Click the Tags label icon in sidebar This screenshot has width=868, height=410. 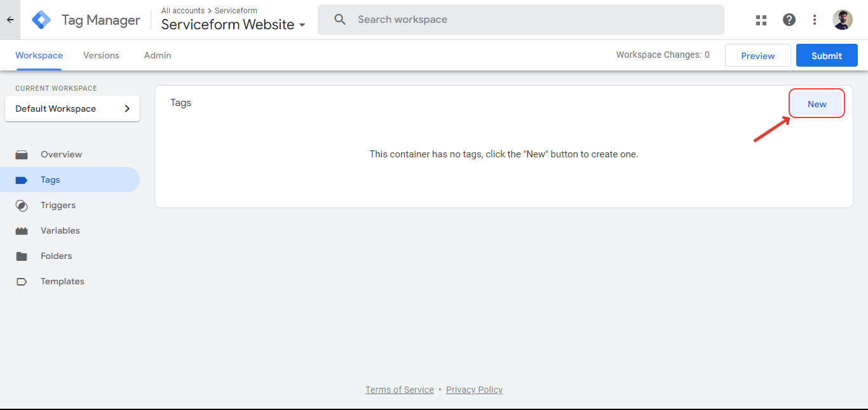point(22,180)
